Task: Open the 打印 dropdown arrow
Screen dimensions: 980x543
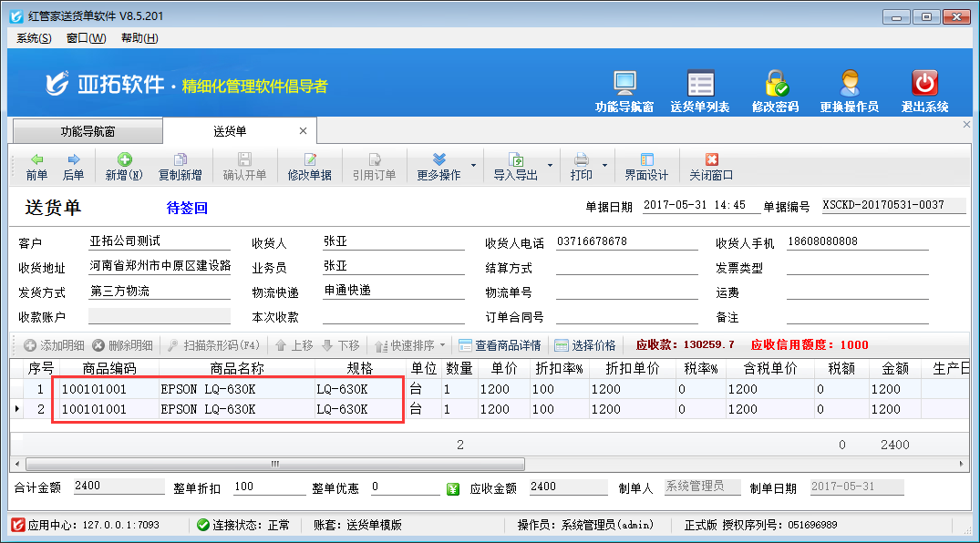Action: pos(605,167)
